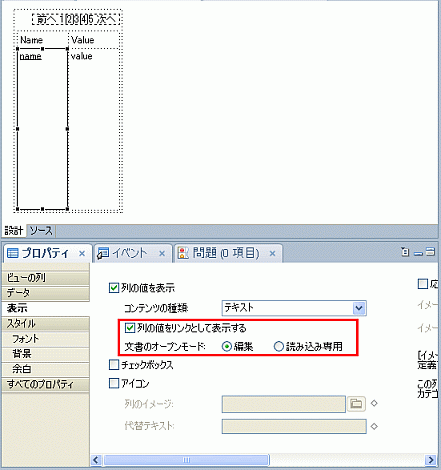The width and height of the screenshot is (441, 470).
Task: Click the 代替テキスト input field
Action: pyautogui.click(x=294, y=426)
